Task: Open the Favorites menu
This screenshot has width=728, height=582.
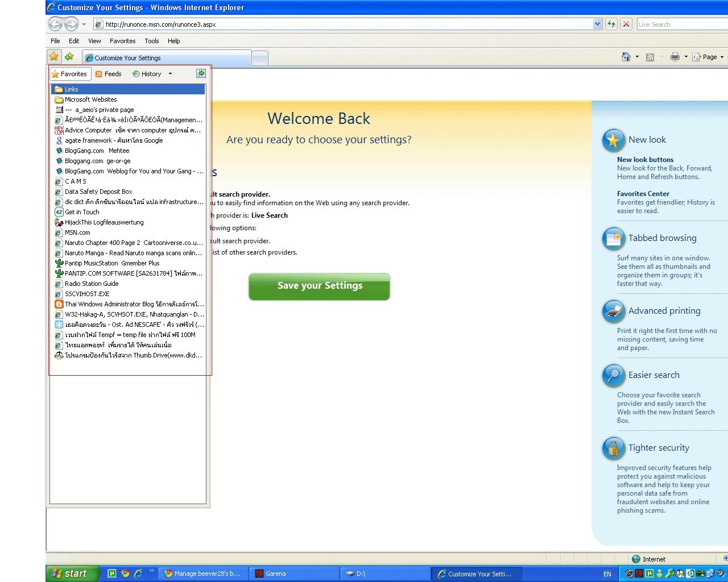Action: (x=122, y=41)
